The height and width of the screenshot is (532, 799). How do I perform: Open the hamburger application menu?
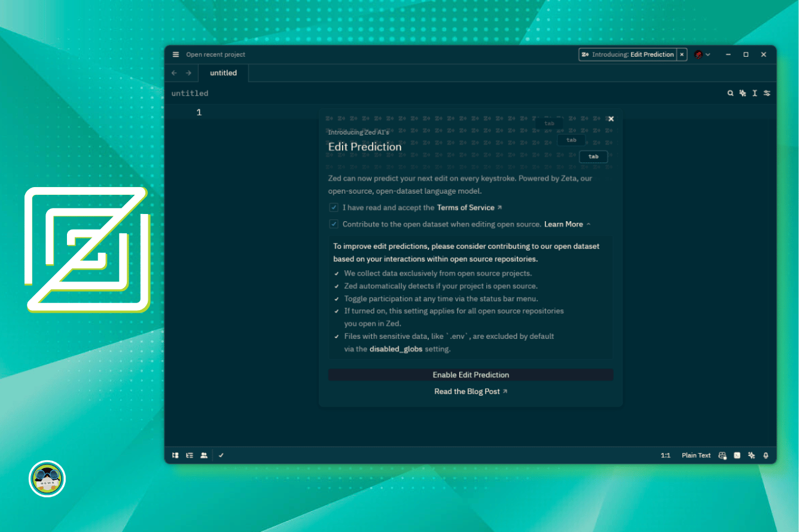[x=176, y=54]
